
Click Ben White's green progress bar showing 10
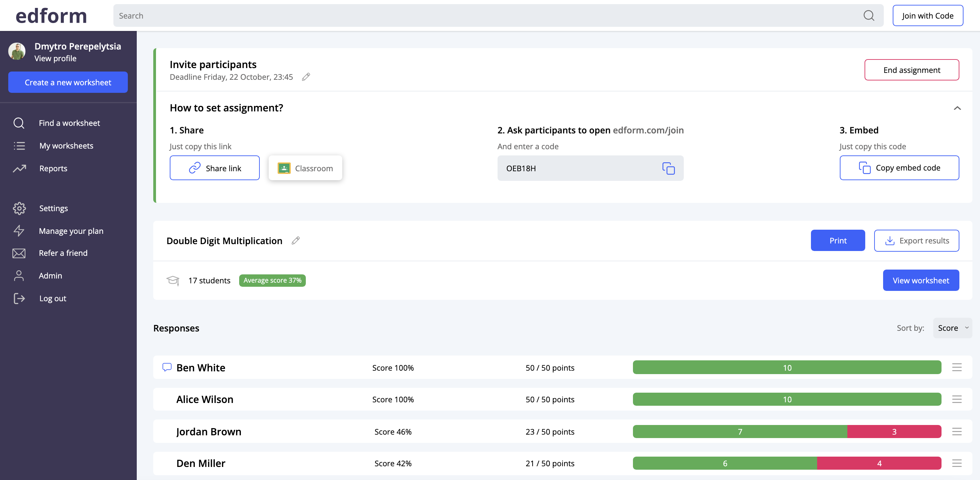[787, 367]
